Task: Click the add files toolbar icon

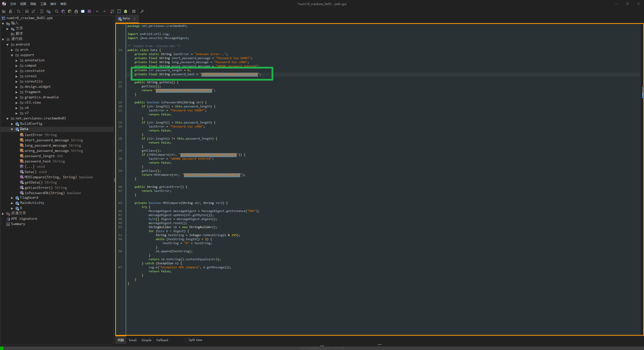Action: (x=11, y=11)
